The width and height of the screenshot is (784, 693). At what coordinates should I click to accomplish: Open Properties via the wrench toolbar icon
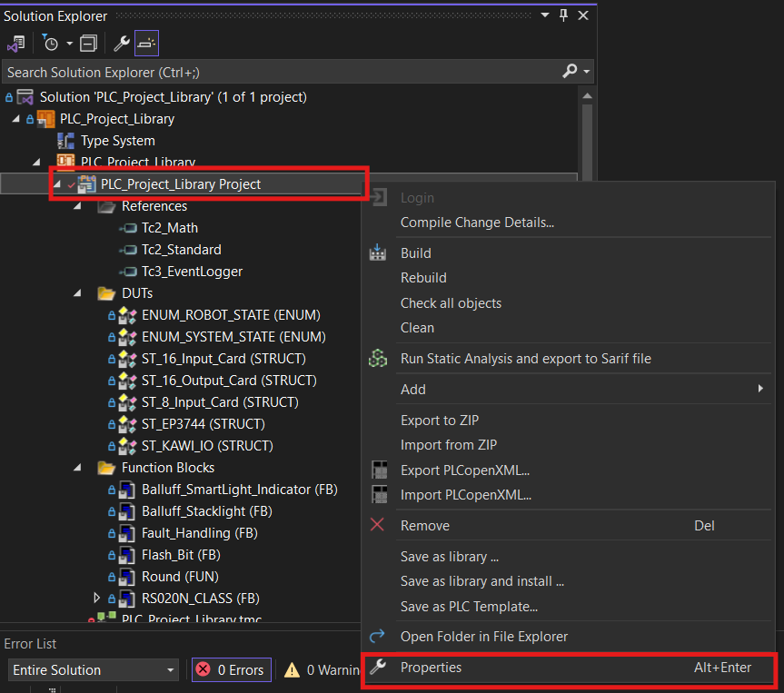click(122, 44)
